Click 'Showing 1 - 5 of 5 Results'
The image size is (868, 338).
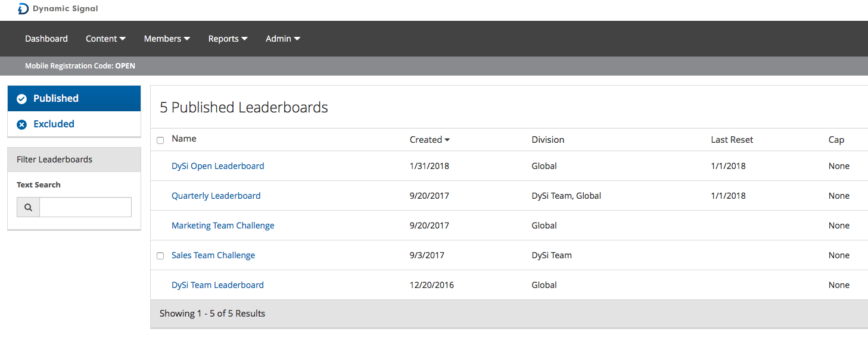click(x=212, y=313)
